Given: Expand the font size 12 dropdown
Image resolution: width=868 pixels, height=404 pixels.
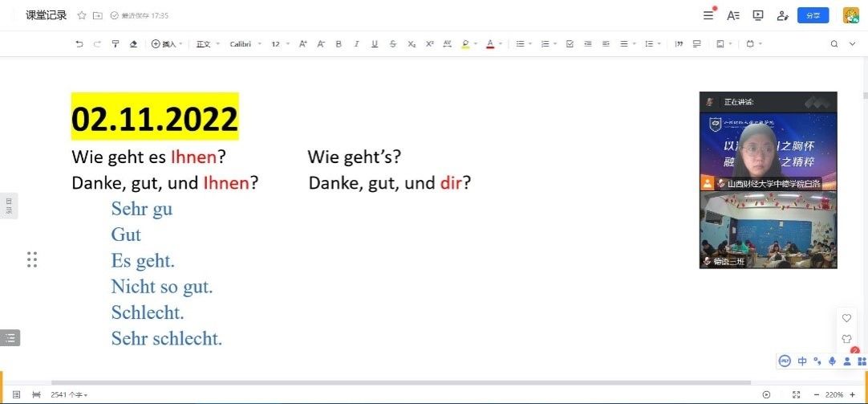Looking at the screenshot, I should 280,44.
